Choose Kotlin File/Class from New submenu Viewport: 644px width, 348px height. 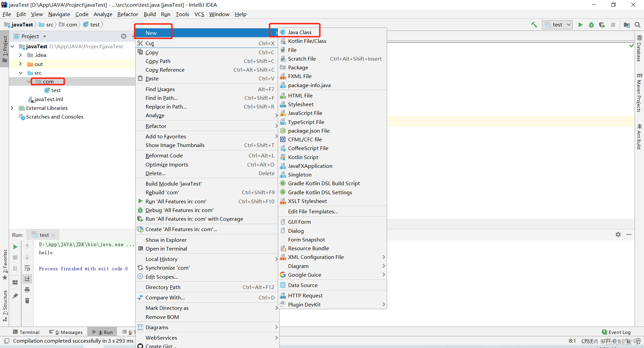pyautogui.click(x=332, y=41)
